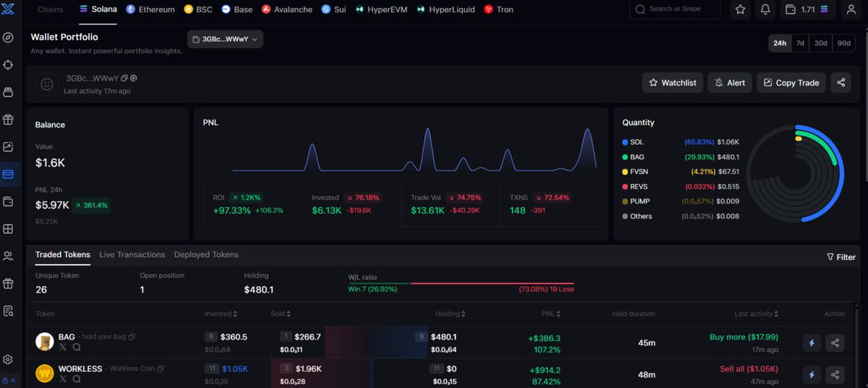
Task: Switch to the Base chain tab
Action: [237, 9]
